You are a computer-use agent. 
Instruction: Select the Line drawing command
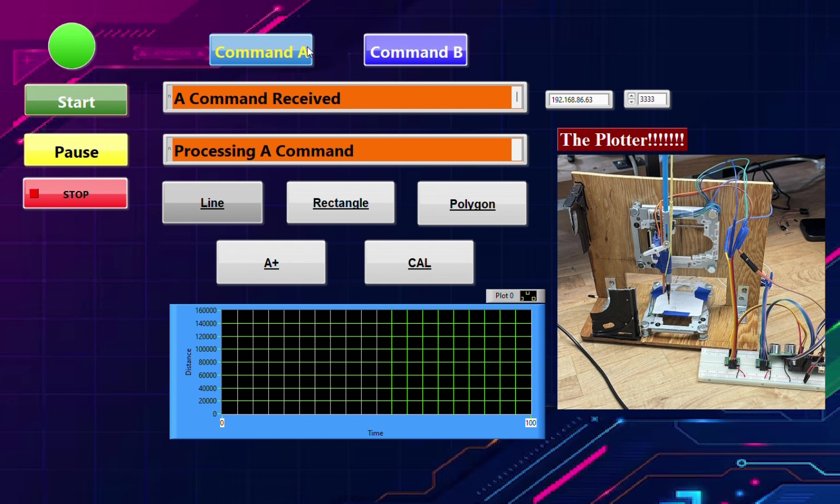(212, 203)
